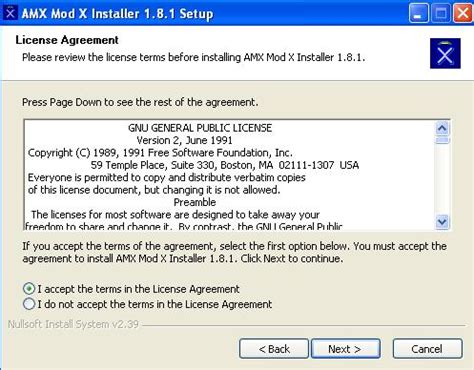Click the license text scrollbar thumb

442,140
